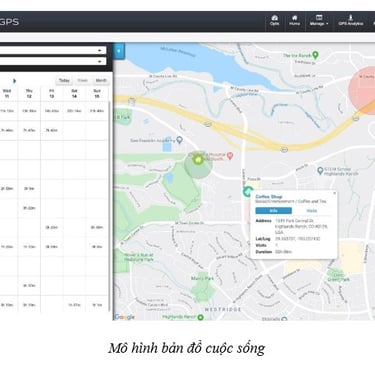Collapse sidebar with blue arrow toggle
The width and height of the screenshot is (375, 366).
point(119,51)
